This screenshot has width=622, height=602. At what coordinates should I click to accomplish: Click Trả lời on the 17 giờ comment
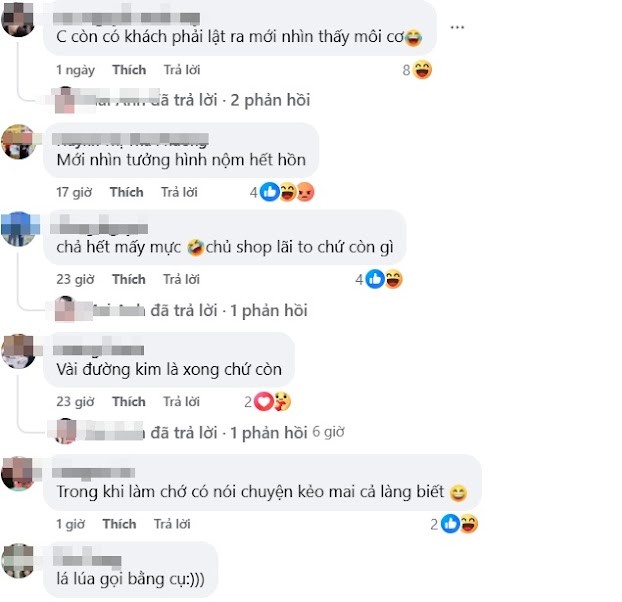pyautogui.click(x=179, y=192)
